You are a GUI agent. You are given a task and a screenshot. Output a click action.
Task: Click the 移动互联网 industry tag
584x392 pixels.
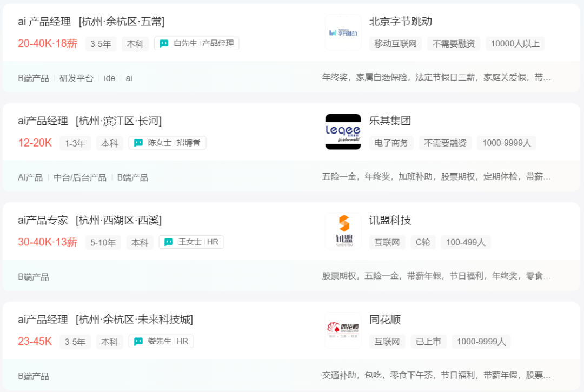click(395, 44)
